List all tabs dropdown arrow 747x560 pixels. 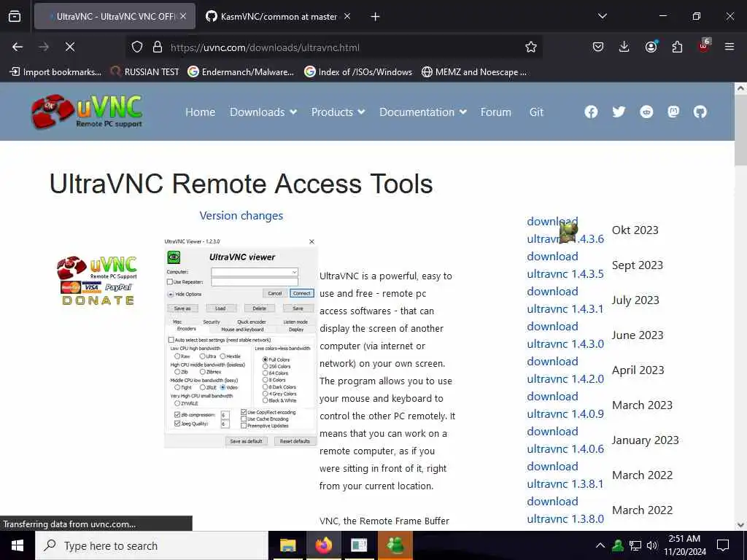[602, 16]
